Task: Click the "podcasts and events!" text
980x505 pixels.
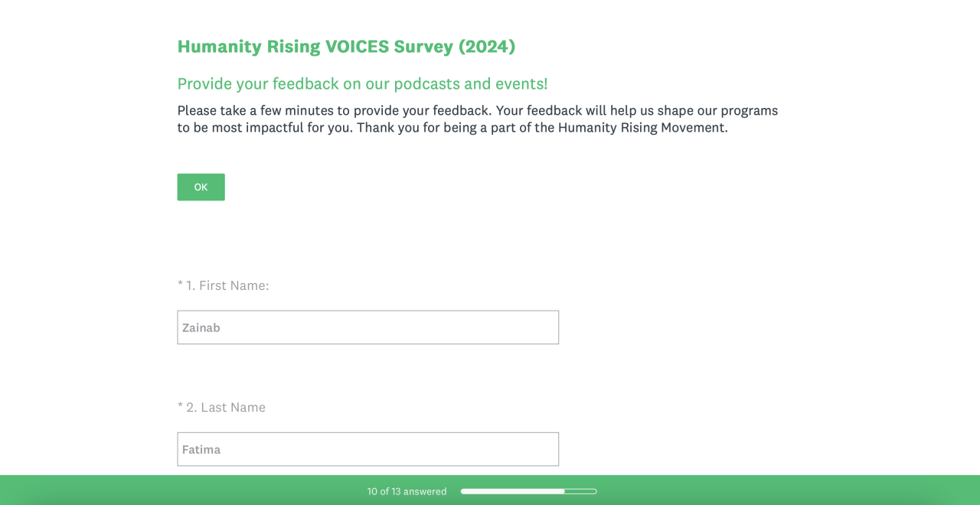Action: 471,84
